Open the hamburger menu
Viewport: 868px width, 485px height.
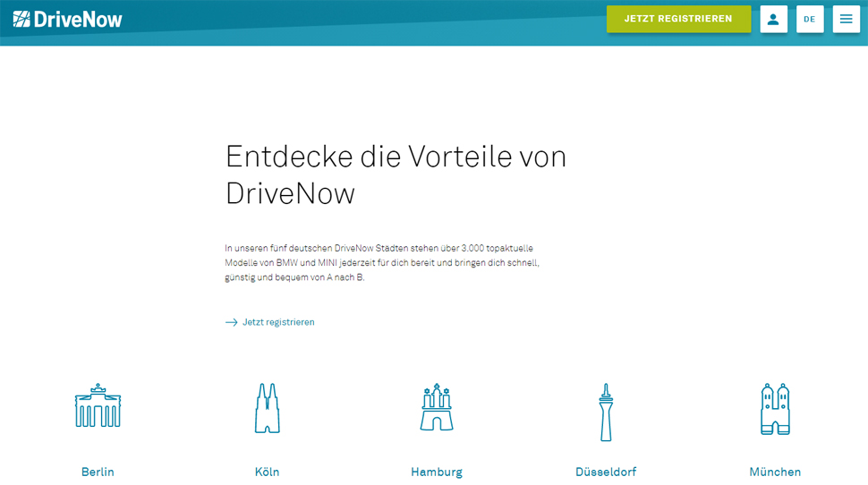[846, 20]
